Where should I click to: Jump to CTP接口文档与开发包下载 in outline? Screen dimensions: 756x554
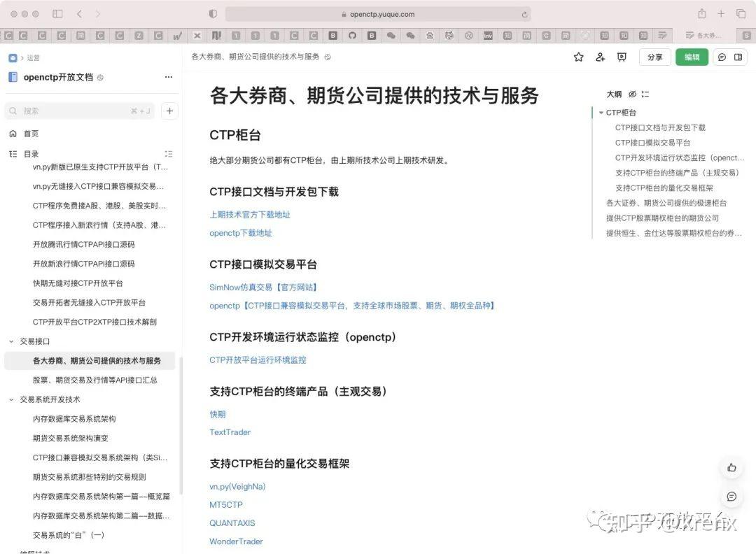pyautogui.click(x=660, y=127)
